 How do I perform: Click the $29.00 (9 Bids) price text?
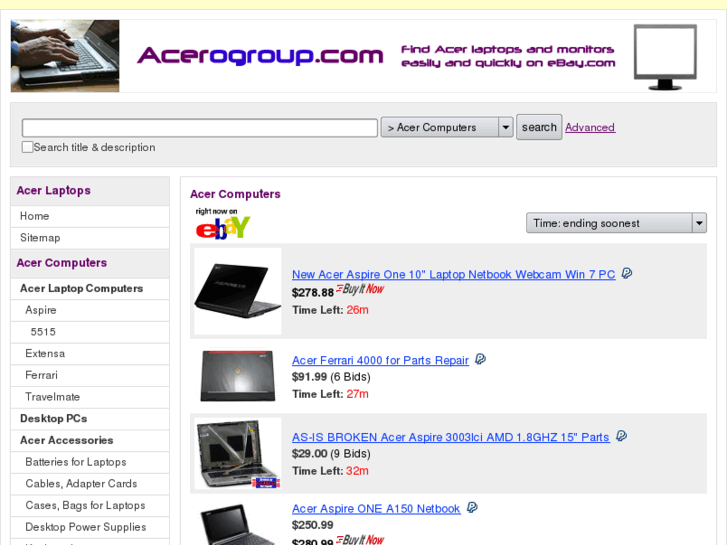click(x=331, y=454)
